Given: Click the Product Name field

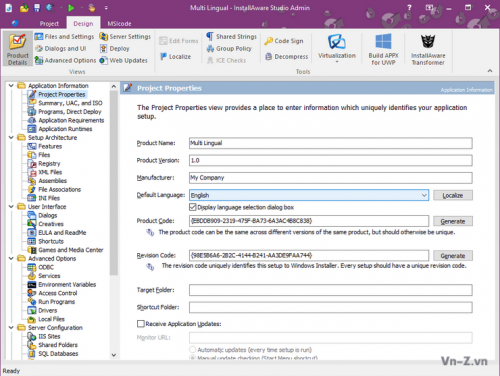Looking at the screenshot, I should tap(330, 143).
